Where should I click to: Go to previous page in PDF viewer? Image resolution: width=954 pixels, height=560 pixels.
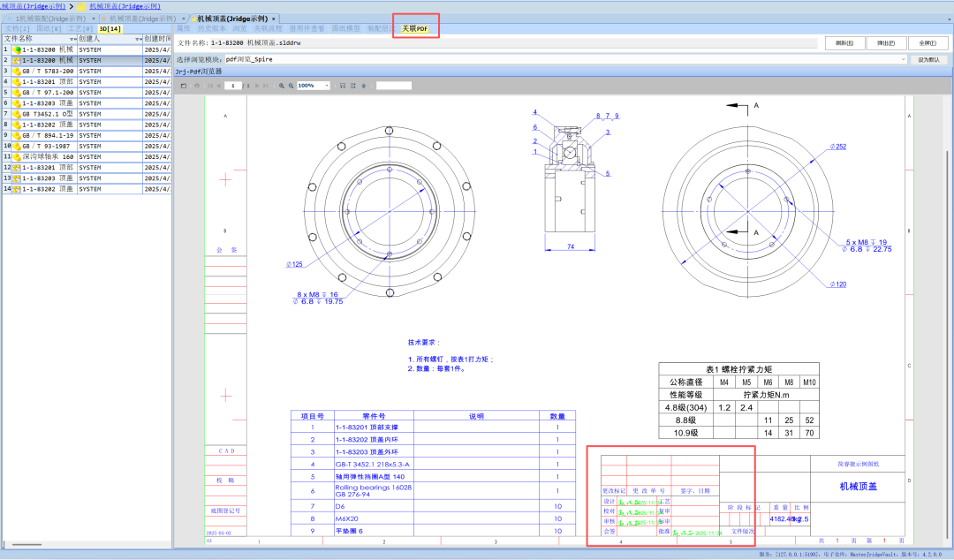point(218,86)
